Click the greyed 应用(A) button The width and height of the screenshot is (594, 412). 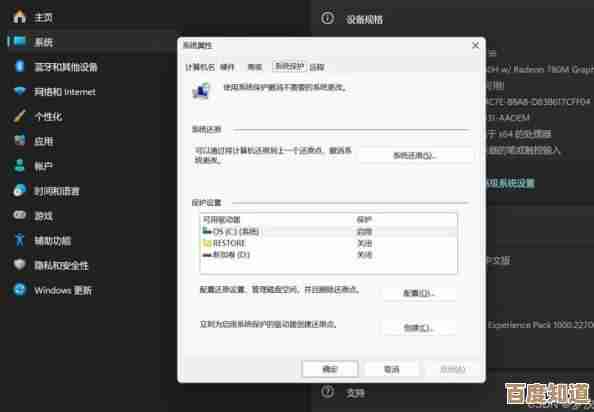coord(453,369)
